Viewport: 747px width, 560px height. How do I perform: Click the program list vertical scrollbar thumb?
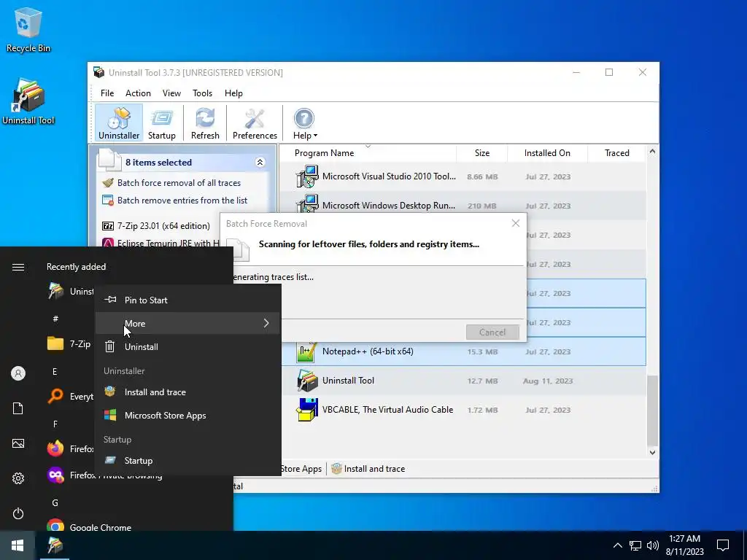tap(652, 411)
